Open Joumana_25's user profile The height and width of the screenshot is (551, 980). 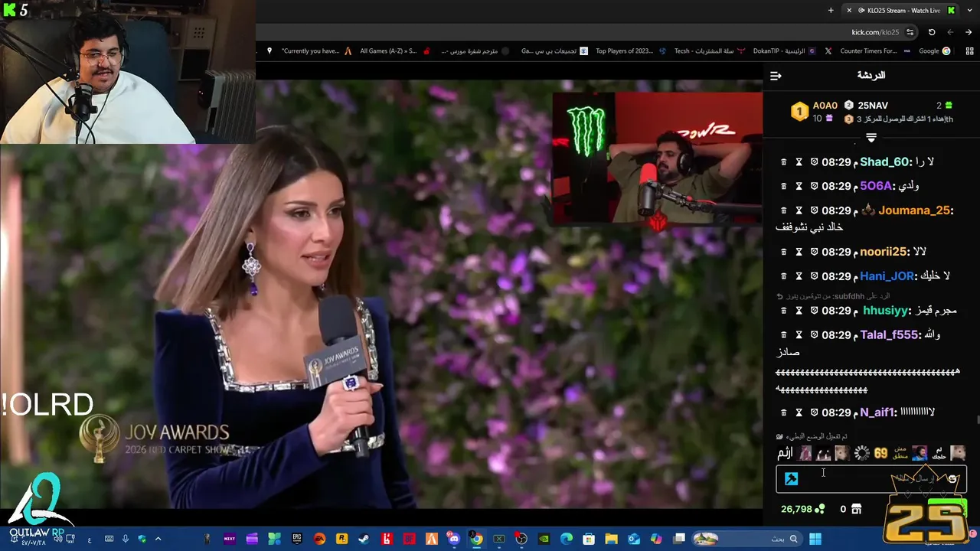pos(914,210)
